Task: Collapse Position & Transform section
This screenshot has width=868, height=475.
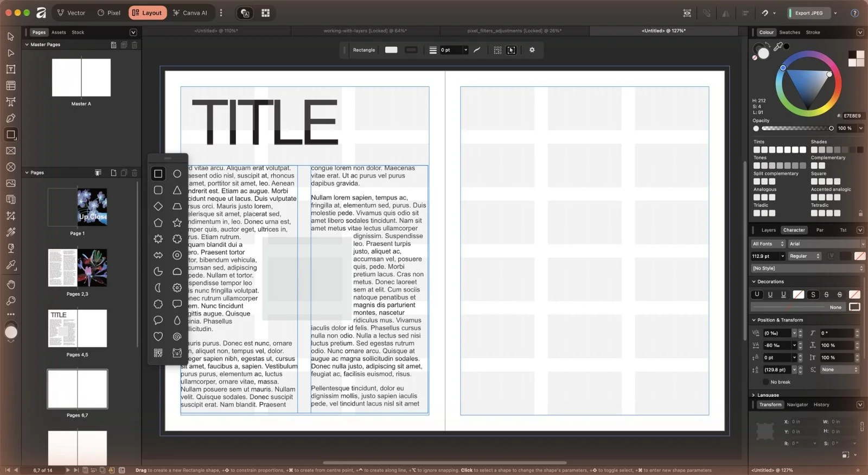Action: [x=754, y=320]
